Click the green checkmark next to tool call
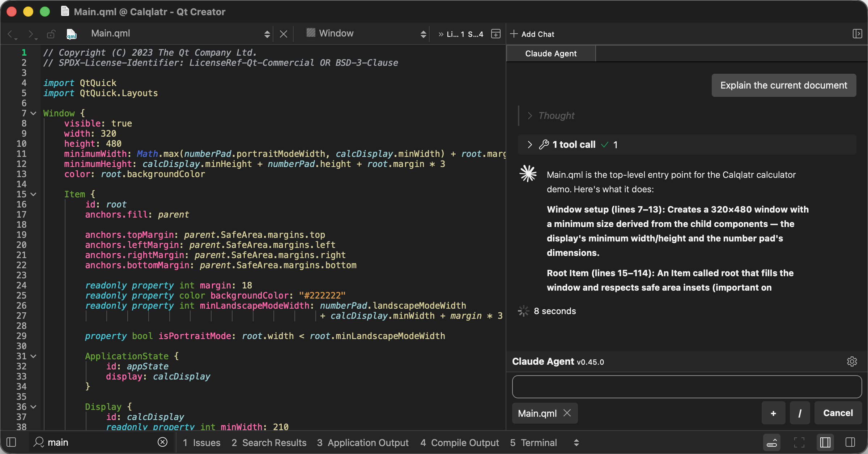Viewport: 868px width, 454px height. (x=604, y=145)
